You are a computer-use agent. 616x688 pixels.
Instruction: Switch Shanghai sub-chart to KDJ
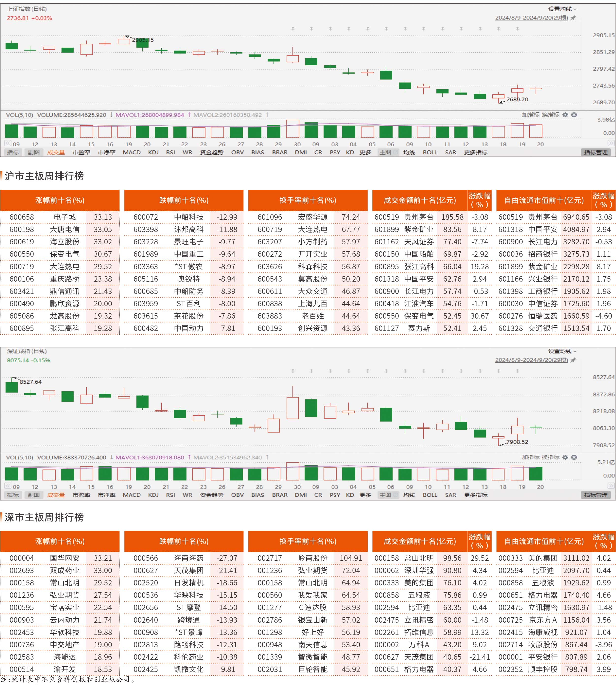(153, 152)
